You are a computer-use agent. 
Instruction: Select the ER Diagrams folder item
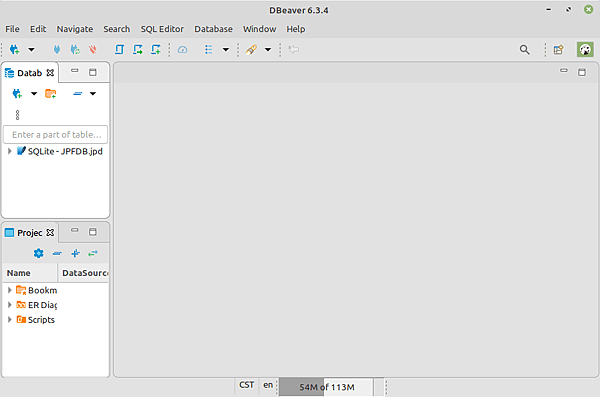(37, 305)
